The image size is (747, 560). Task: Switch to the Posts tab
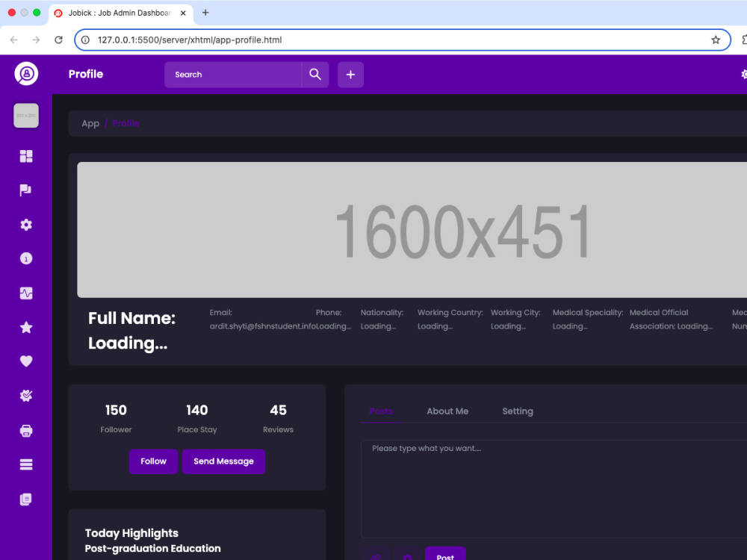pyautogui.click(x=381, y=411)
